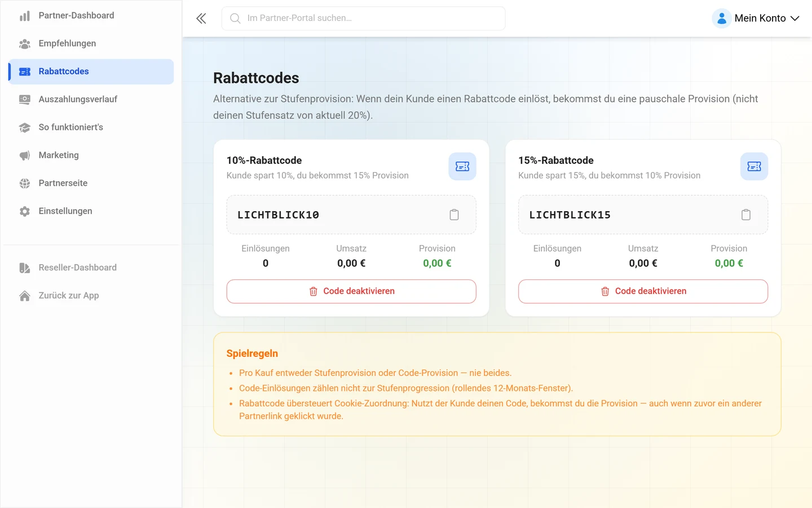Deactivate the LICHTBLICK10 code button
Viewport: 812px width, 508px height.
click(351, 291)
